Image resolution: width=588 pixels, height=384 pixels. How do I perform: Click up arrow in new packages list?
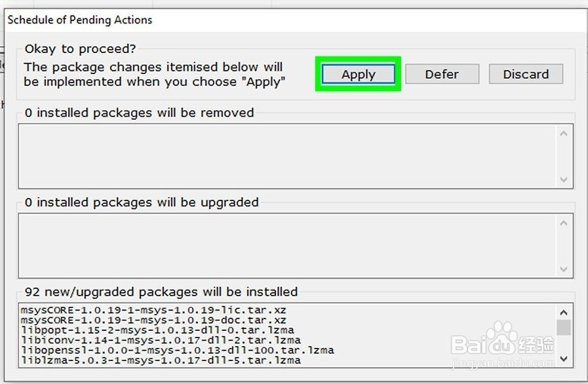click(x=564, y=313)
